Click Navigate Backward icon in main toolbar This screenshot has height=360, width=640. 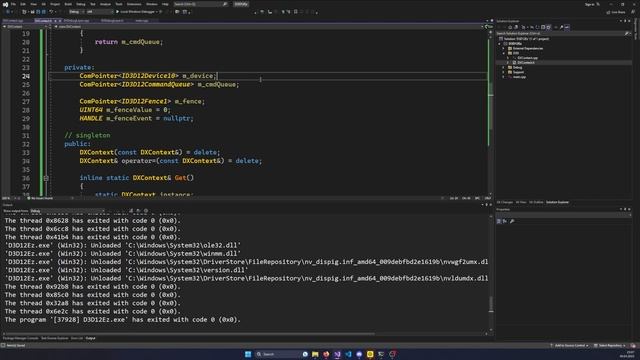point(8,12)
